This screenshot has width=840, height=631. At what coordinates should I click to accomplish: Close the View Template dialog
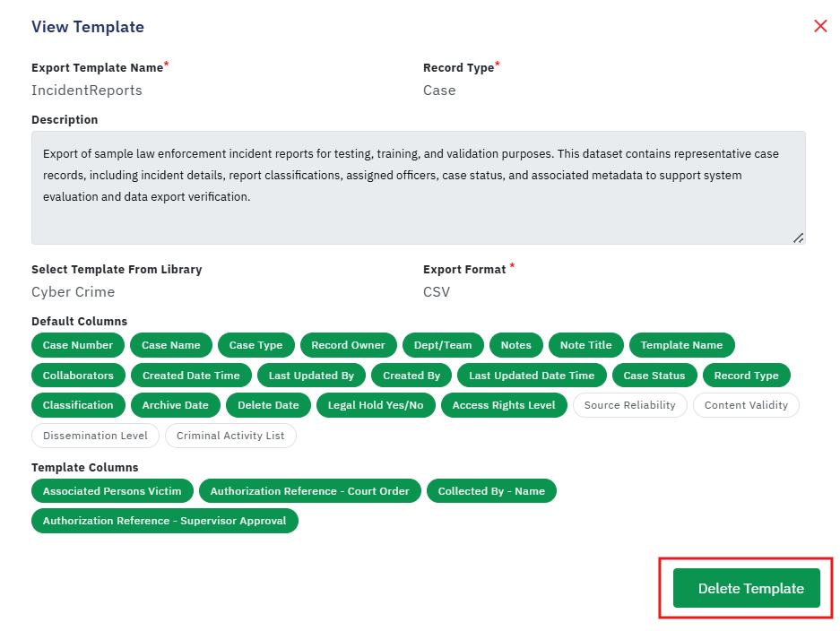pyautogui.click(x=820, y=26)
